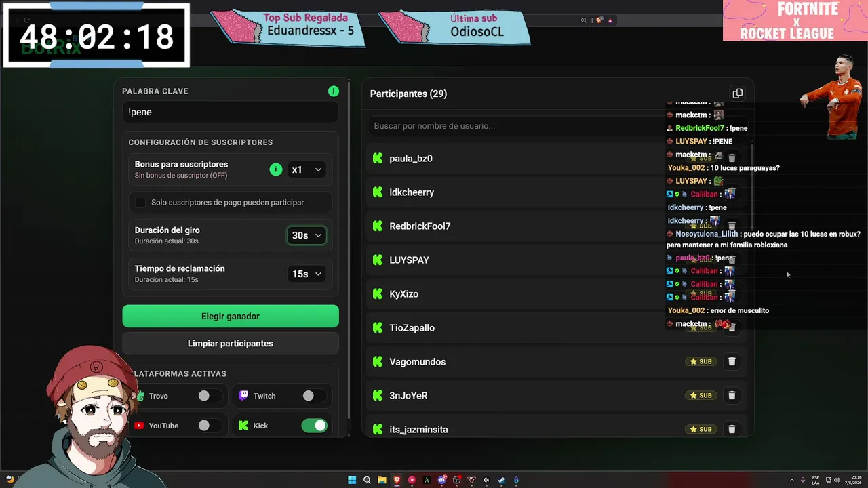Click the left settings panel scrollbar

click(349, 251)
